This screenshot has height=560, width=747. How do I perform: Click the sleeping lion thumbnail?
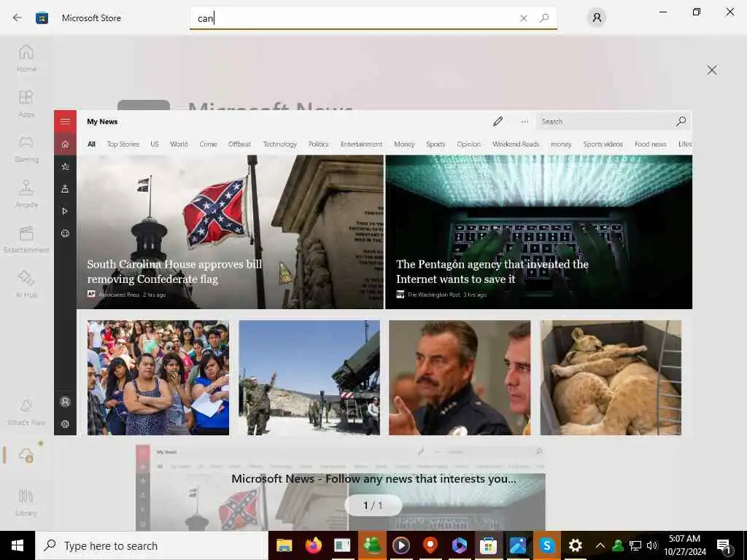pyautogui.click(x=611, y=377)
